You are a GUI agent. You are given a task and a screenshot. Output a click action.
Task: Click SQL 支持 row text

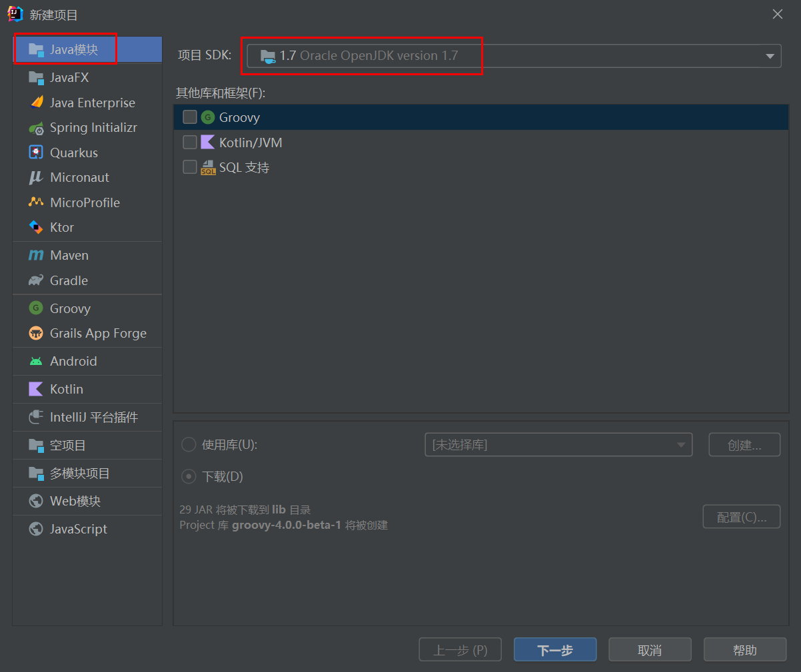(244, 167)
